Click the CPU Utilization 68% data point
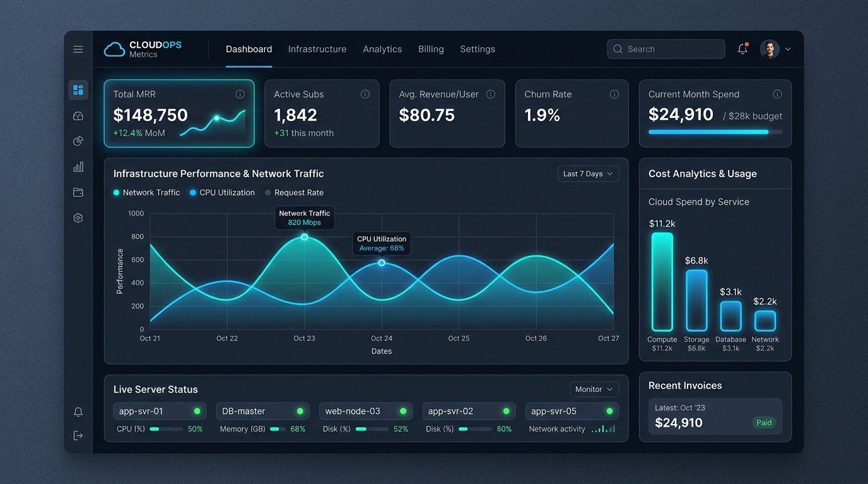The width and height of the screenshot is (868, 484). point(382,262)
